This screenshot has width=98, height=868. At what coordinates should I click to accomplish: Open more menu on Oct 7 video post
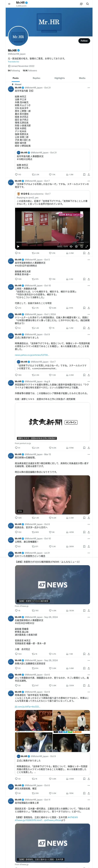89,181
